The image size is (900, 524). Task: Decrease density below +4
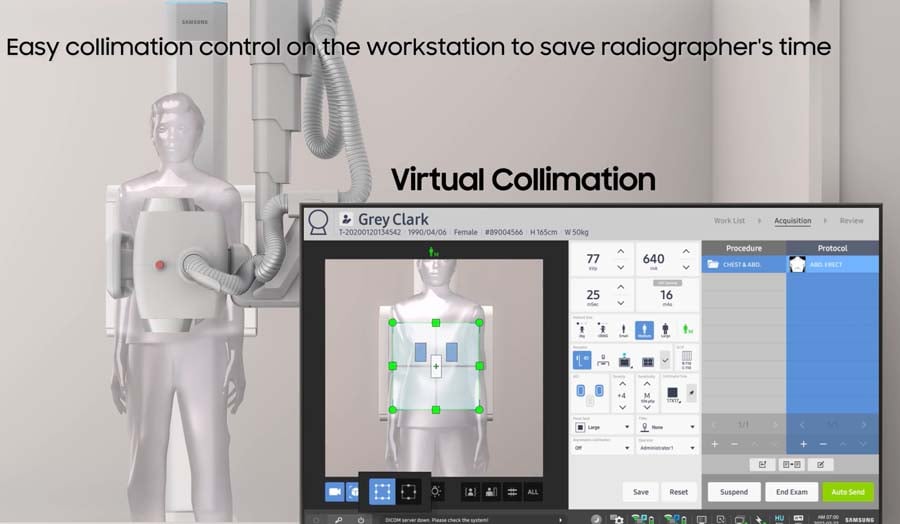622,407
